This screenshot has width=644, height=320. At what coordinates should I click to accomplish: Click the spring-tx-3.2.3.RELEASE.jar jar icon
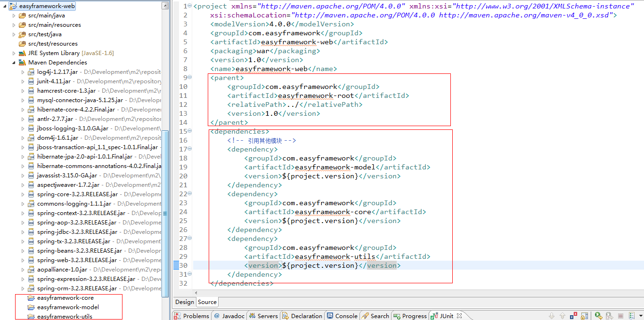click(x=31, y=241)
